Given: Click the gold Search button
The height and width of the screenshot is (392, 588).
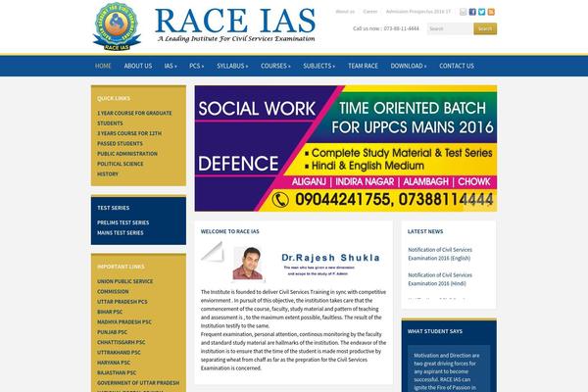Looking at the screenshot, I should coord(485,28).
